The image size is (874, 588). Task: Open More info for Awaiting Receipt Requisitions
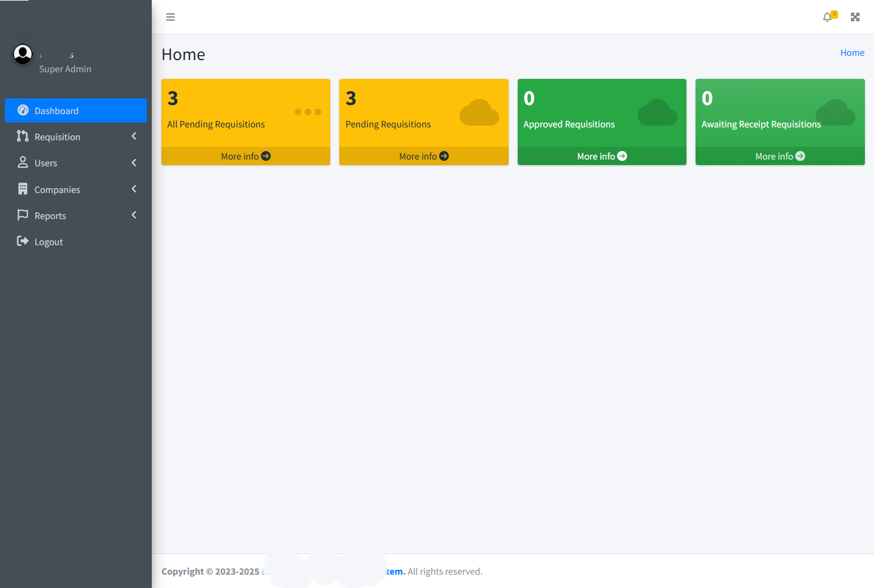780,156
